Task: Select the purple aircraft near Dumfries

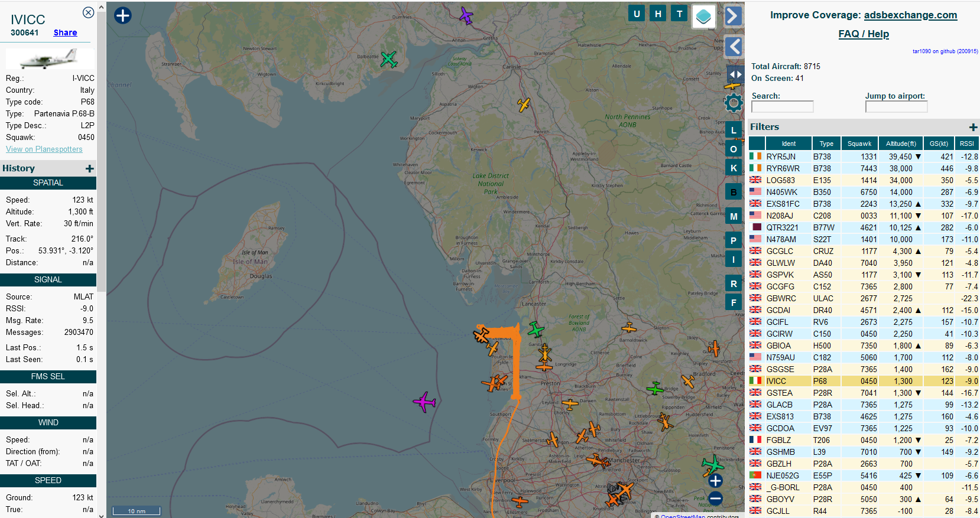Action: tap(466, 16)
